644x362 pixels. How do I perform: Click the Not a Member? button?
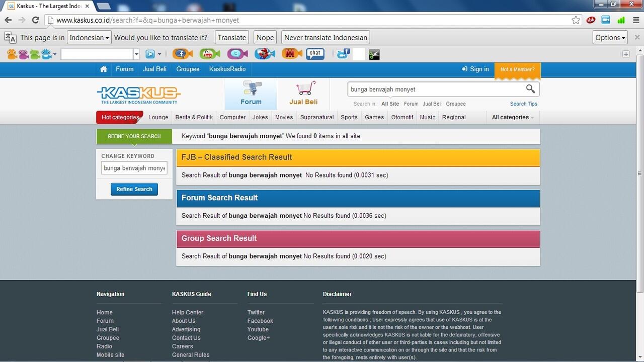(517, 70)
